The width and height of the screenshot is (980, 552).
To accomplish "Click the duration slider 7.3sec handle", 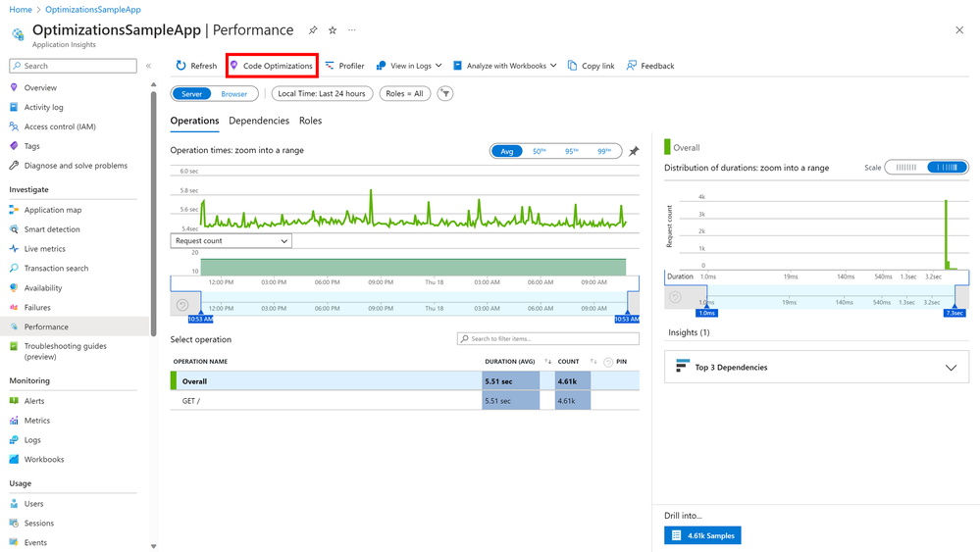I will coord(955,313).
